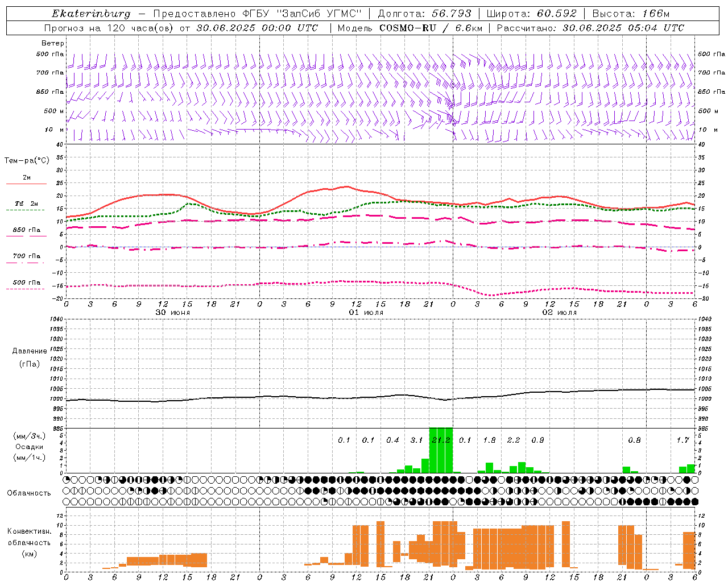This screenshot has width=728, height=582.
Task: Click -20 on the right temperature axis
Action: [703, 298]
